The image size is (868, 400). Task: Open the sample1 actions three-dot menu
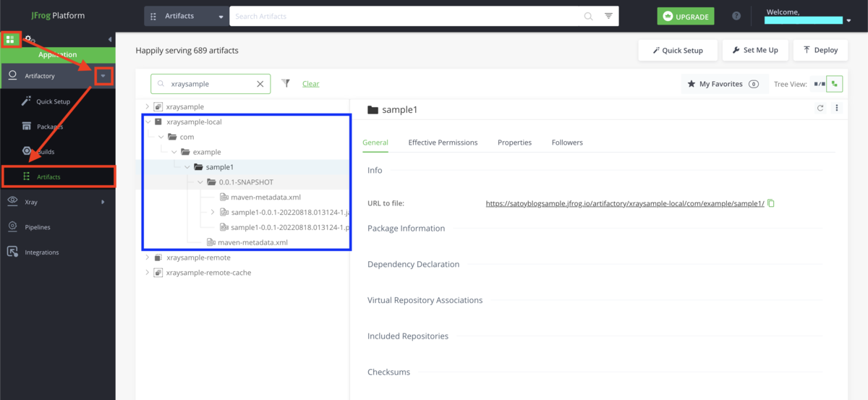pyautogui.click(x=837, y=108)
